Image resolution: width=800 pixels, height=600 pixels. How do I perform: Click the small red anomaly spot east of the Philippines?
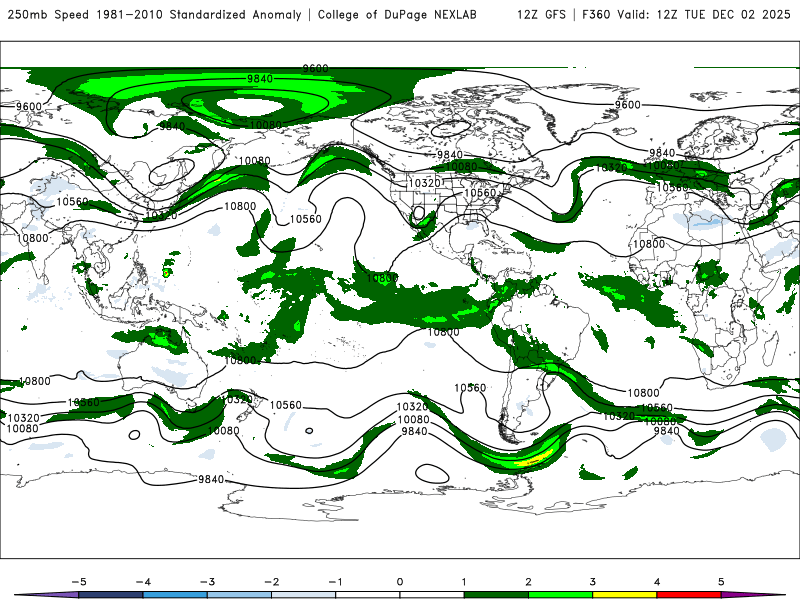click(166, 273)
